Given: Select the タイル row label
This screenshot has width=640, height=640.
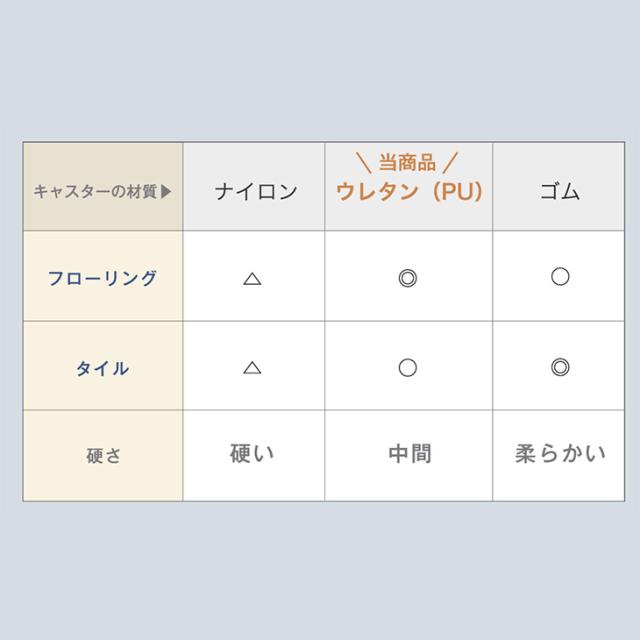Looking at the screenshot, I should click(103, 368).
